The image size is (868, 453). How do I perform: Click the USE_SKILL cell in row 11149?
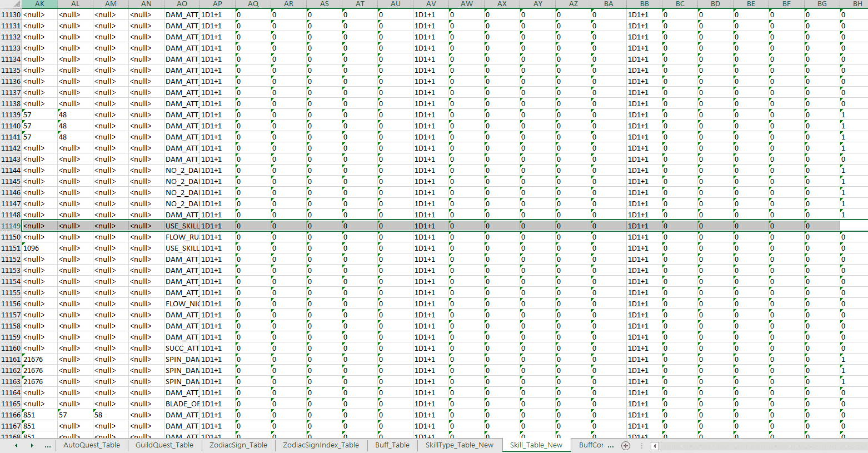pyautogui.click(x=182, y=226)
